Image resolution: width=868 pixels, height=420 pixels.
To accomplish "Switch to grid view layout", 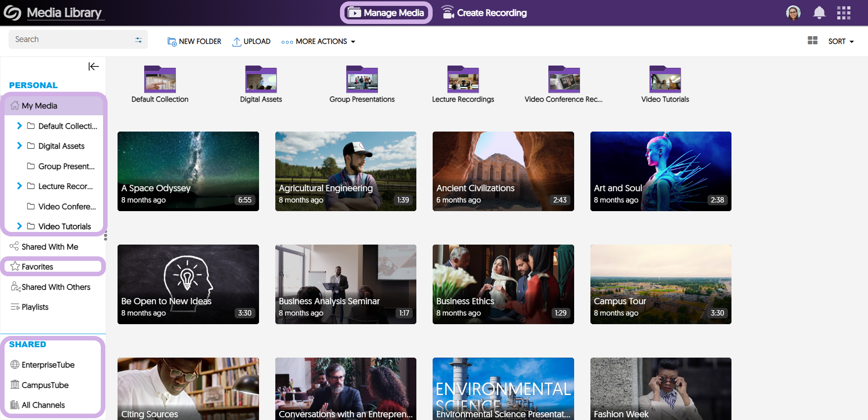I will click(812, 41).
